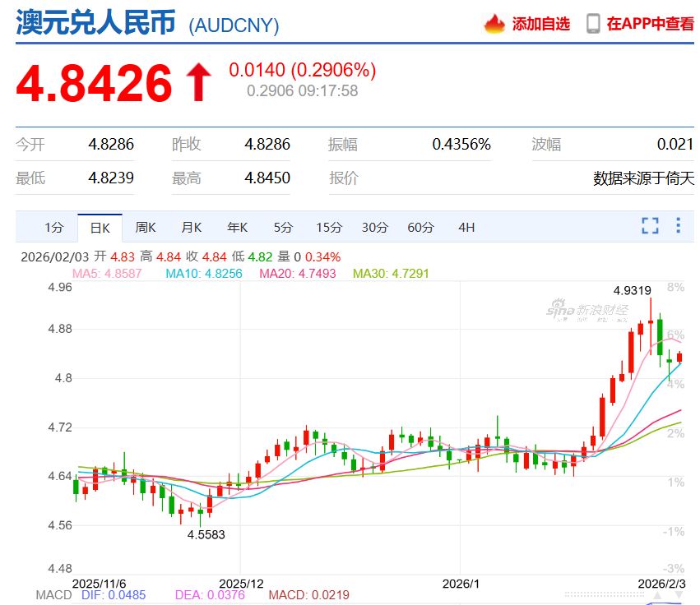Click the change value 0.0140 (0.2906%)
The height and width of the screenshot is (605, 700).
coord(302,70)
